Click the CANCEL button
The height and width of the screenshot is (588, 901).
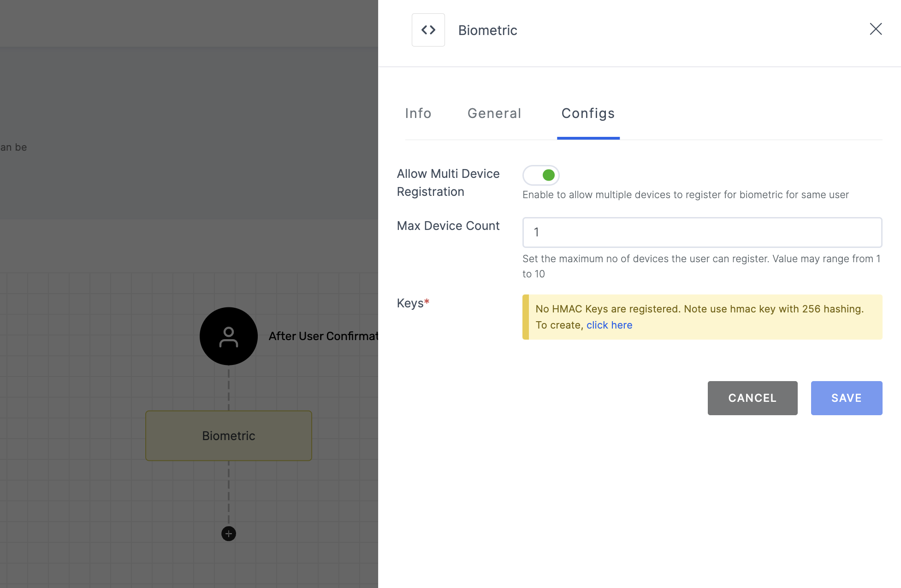753,398
